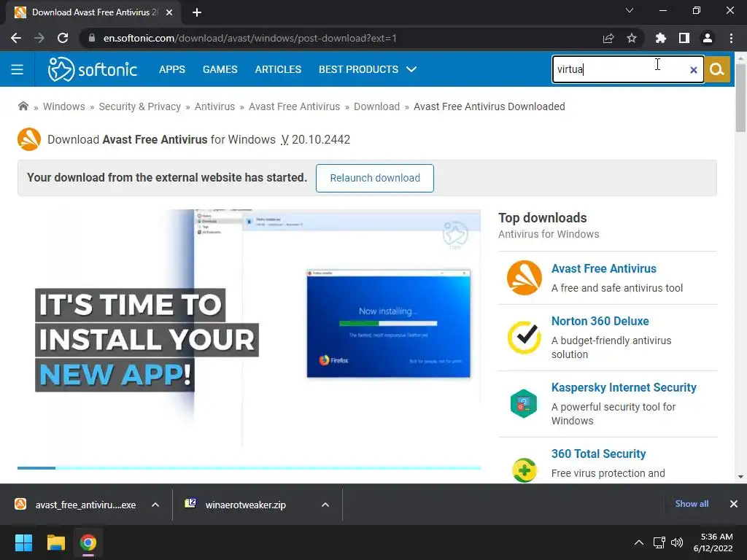Open the Windows Start menu

(x=23, y=542)
